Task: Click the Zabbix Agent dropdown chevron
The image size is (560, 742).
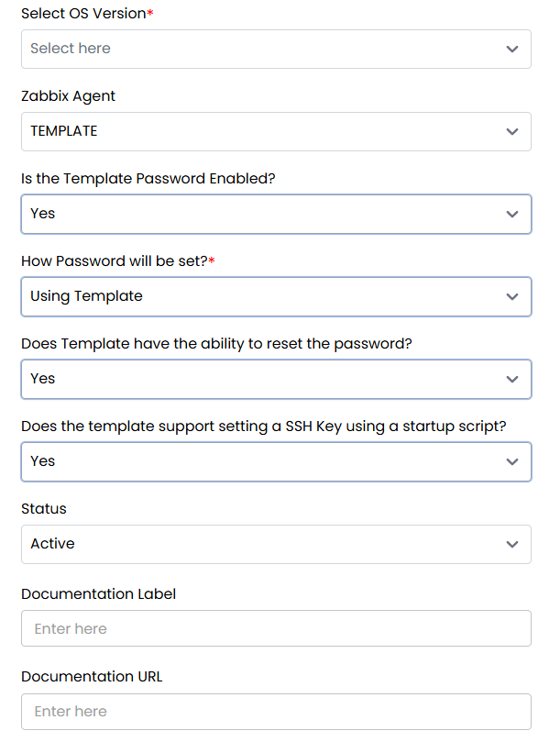Action: 512,131
